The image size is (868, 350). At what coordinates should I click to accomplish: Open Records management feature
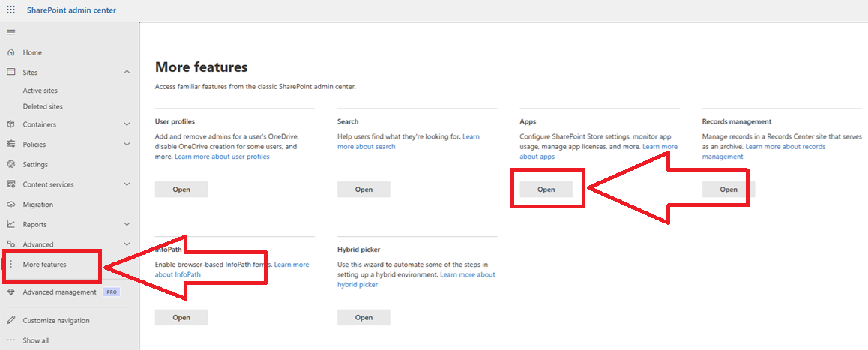pyautogui.click(x=729, y=190)
